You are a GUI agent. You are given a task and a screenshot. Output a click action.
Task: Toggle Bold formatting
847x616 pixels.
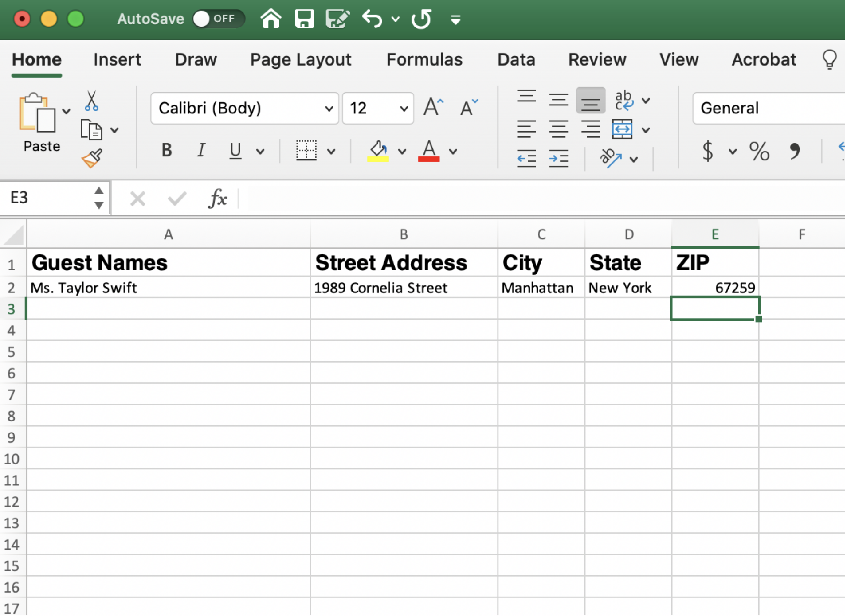click(x=167, y=151)
